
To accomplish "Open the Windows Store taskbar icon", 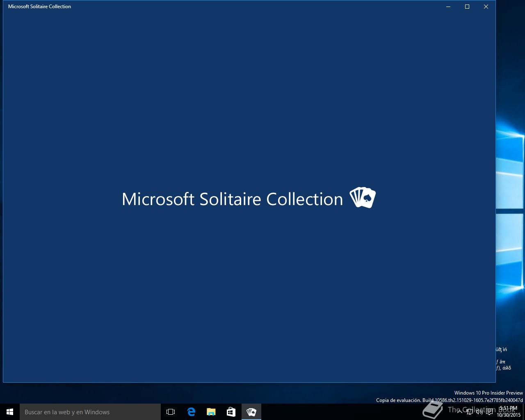I will coord(231,412).
